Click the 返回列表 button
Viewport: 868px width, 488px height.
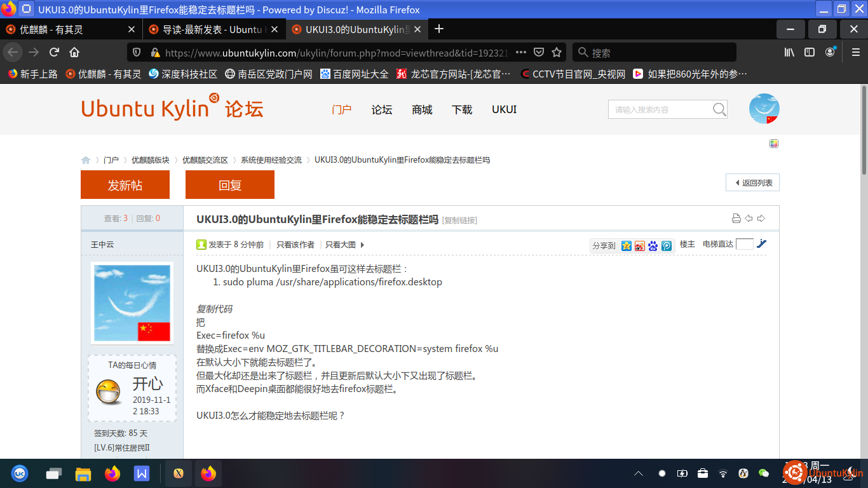[x=752, y=182]
